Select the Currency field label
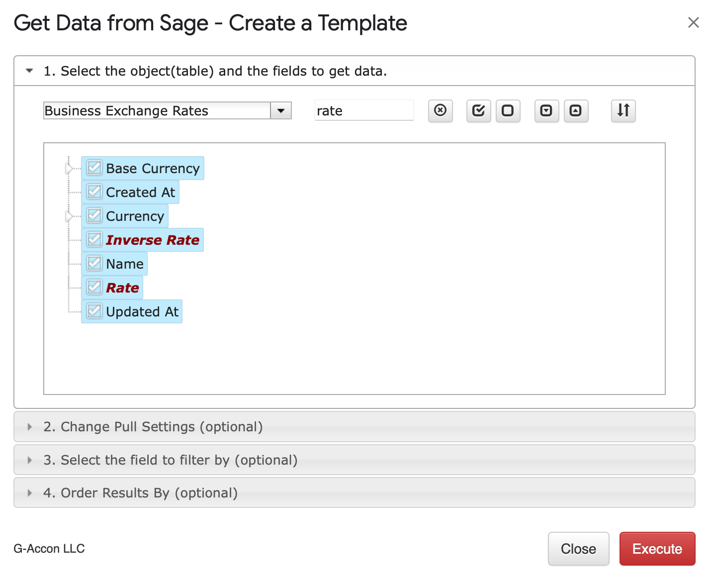Viewport: 712px width, 588px height. click(x=135, y=216)
